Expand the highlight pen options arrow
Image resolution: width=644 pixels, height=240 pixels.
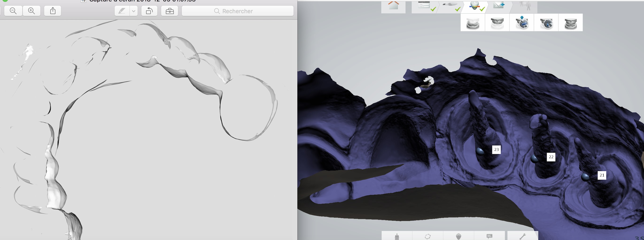pyautogui.click(x=134, y=11)
